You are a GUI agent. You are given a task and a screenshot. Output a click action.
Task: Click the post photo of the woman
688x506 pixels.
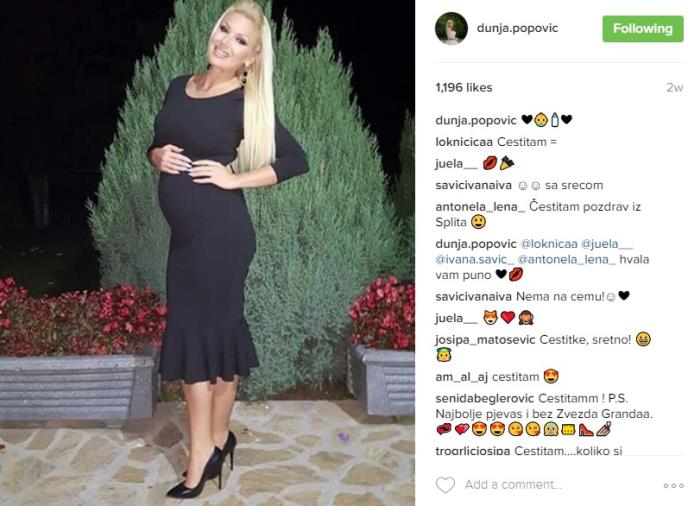[207, 253]
